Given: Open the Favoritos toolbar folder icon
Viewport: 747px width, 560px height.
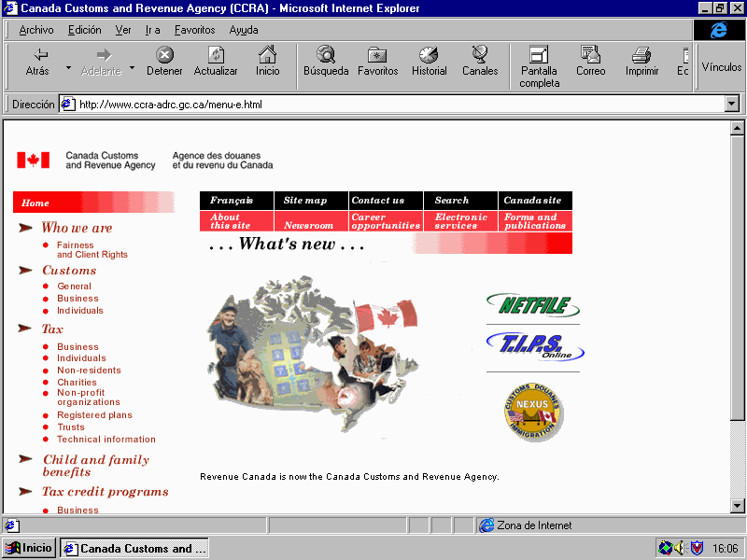Looking at the screenshot, I should pos(377,55).
